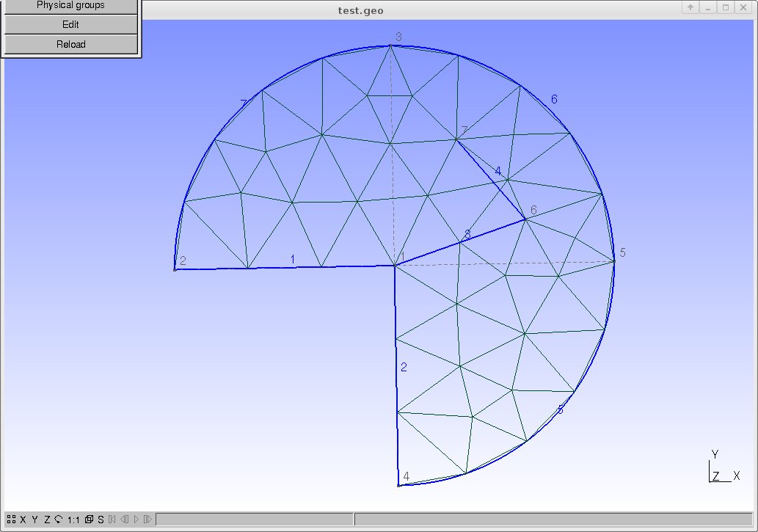Set view along Y axis
The image size is (758, 532).
34,520
